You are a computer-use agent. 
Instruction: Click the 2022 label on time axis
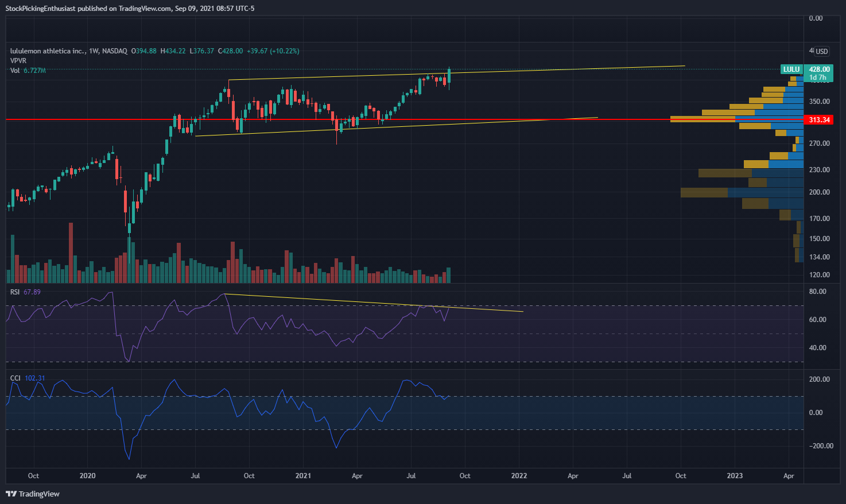tap(519, 476)
